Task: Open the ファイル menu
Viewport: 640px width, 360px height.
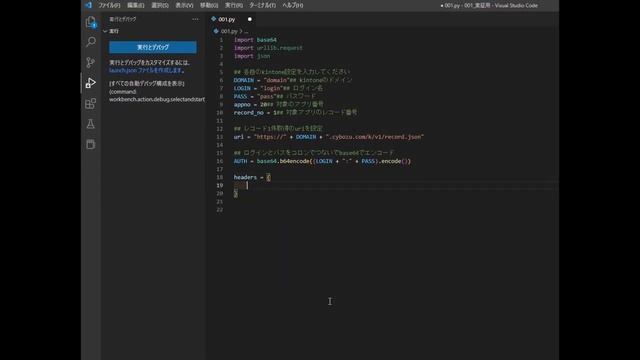Action: coord(109,5)
